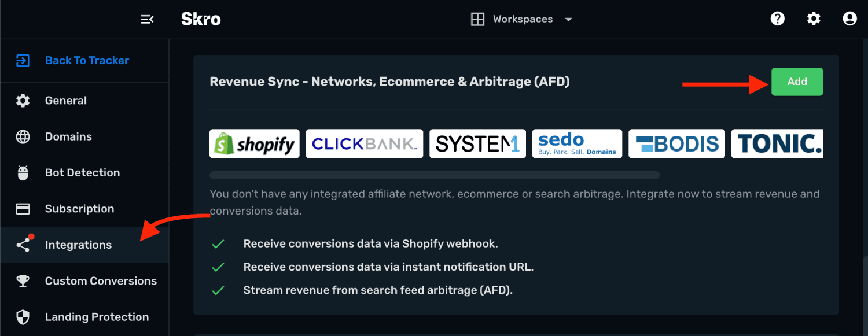Open the user account profile icon
868x336 pixels.
tap(849, 19)
